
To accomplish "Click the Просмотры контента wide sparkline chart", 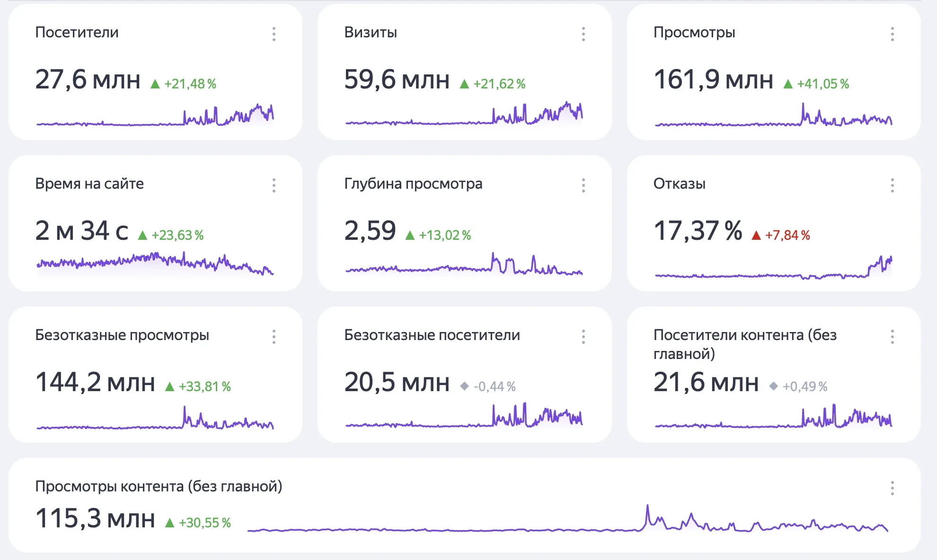I will tap(568, 521).
